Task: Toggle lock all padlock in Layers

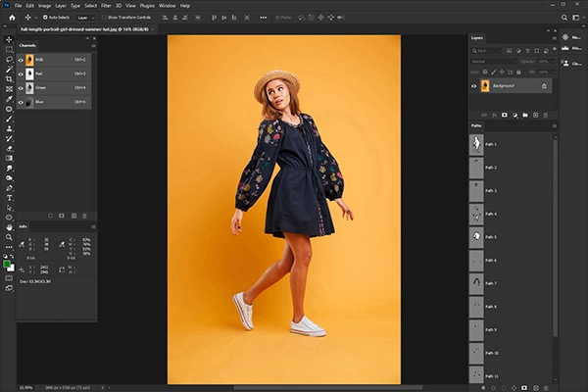Action: (x=519, y=72)
